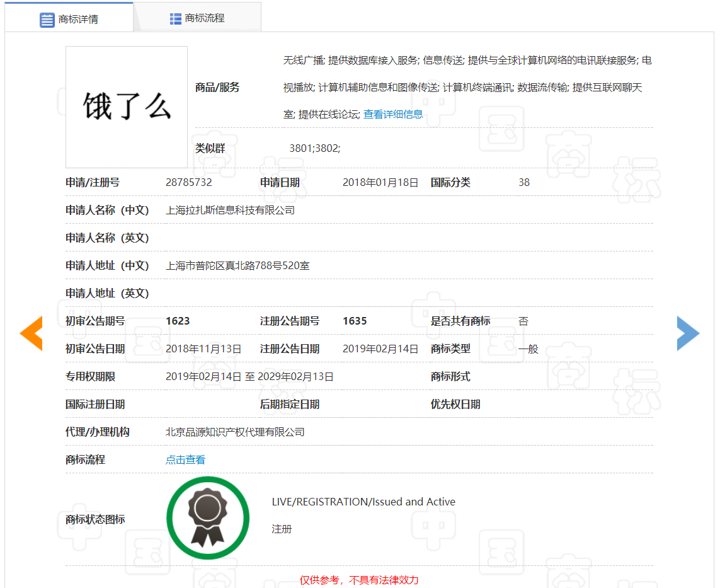Screen dimensions: 720x588
Task: Click the 商标类型 label
Action: click(450, 349)
